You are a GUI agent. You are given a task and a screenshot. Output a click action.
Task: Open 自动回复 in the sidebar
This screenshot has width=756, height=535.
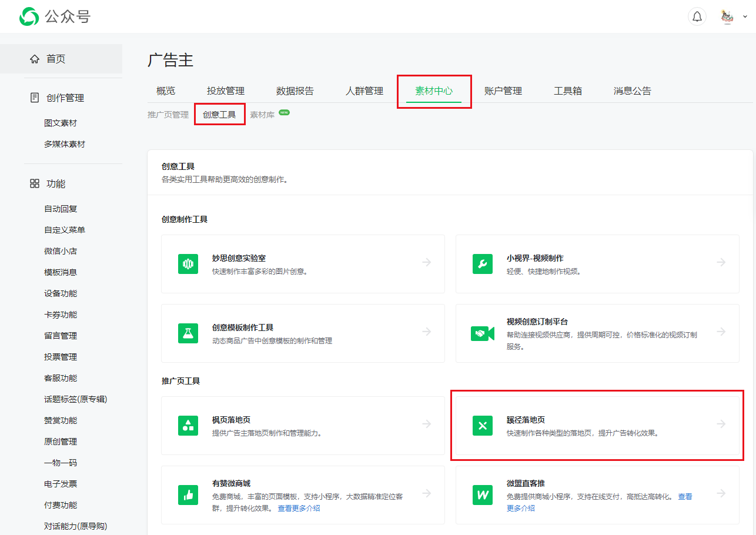click(61, 209)
